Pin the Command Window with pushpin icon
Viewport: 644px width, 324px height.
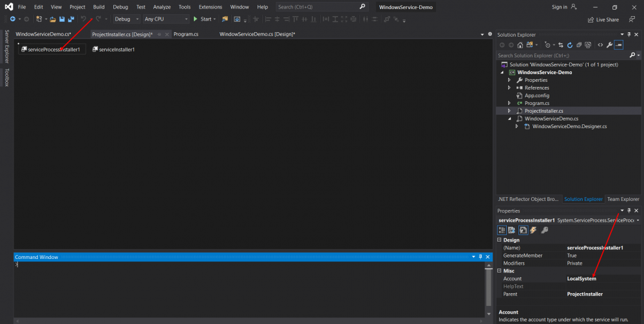point(480,257)
